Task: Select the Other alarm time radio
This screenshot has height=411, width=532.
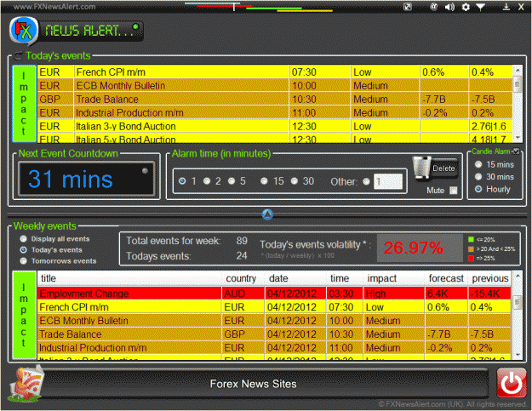Action: tap(366, 182)
